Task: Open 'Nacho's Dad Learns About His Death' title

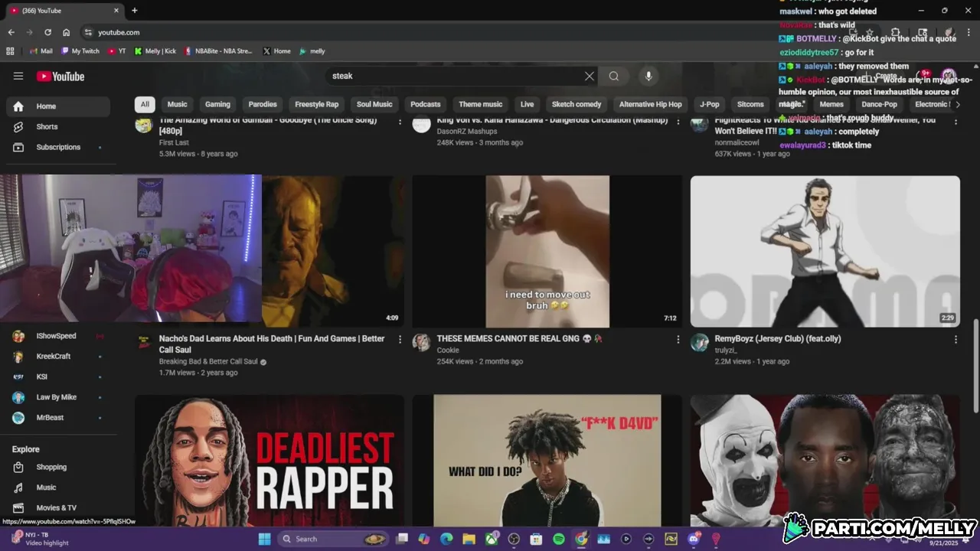Action: coord(272,344)
